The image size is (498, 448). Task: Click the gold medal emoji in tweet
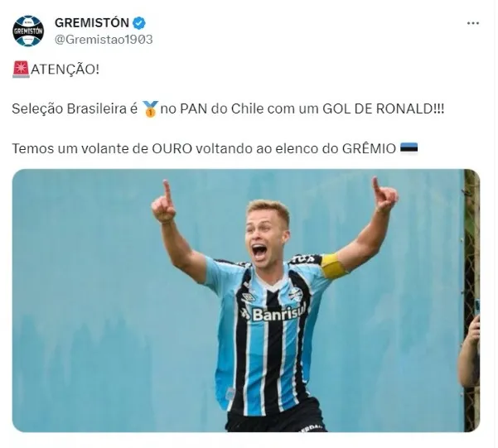(150, 109)
